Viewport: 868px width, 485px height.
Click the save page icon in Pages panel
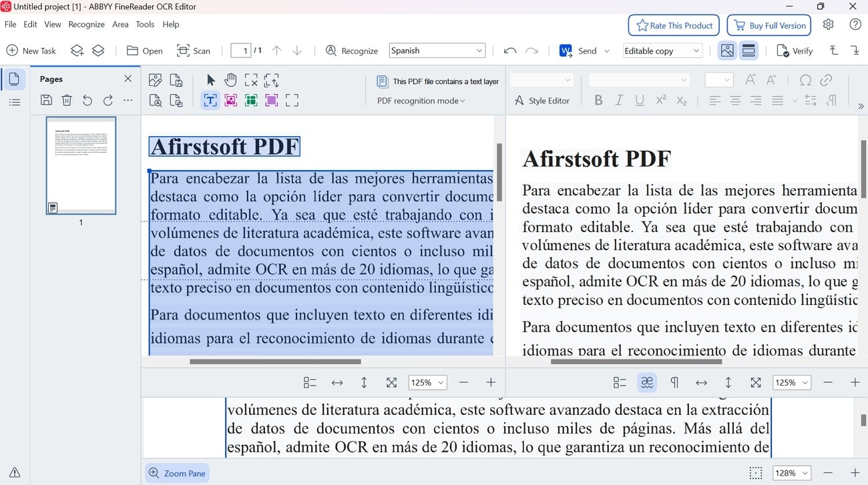46,101
